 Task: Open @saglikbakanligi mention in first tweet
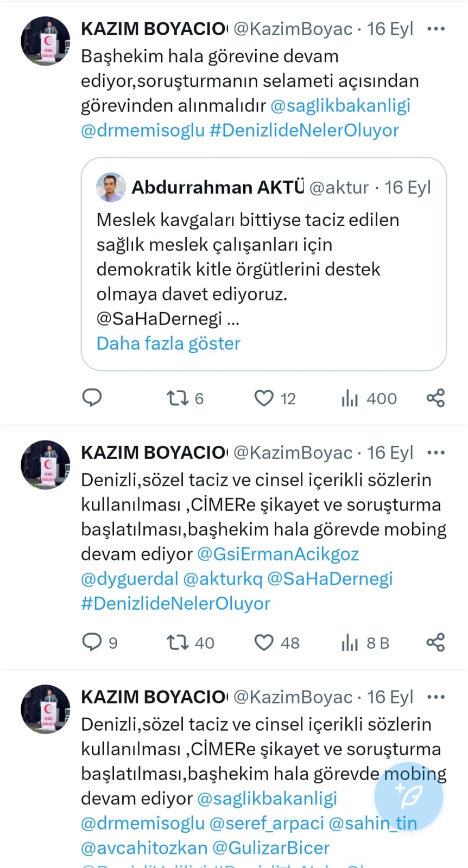[x=340, y=105]
